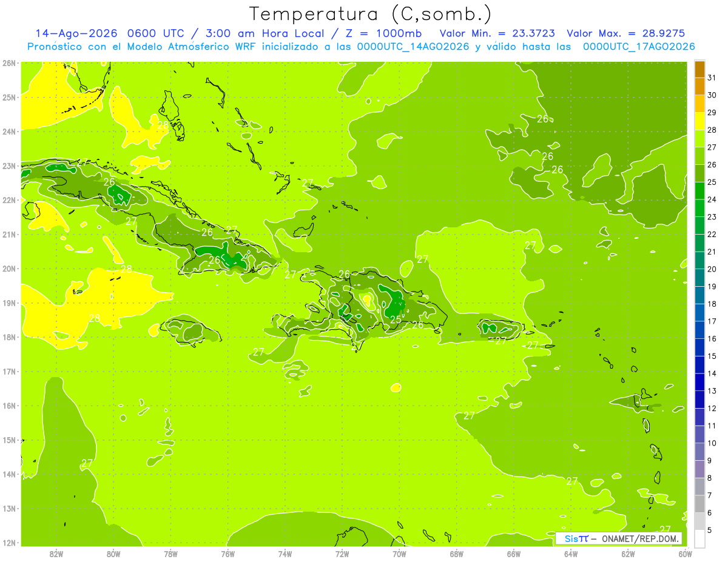Viewport: 728px width, 562px height.
Task: Click the '60W' longitude axis label
Action: coord(685,554)
